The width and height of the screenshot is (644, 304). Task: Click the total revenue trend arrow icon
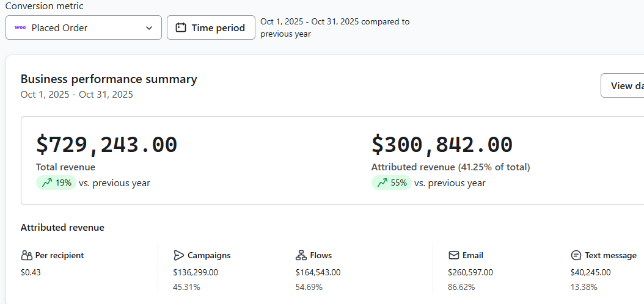pos(47,183)
